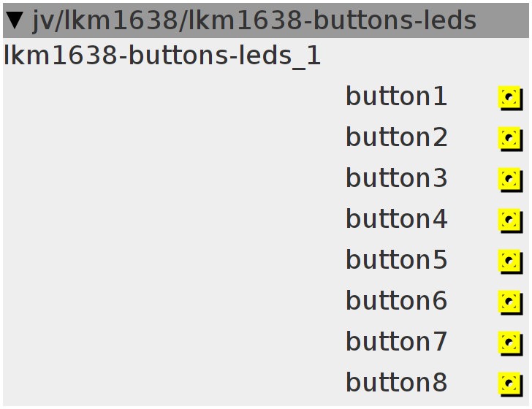The height and width of the screenshot is (409, 532).
Task: Click the button4 outlet label
Action: (396, 219)
